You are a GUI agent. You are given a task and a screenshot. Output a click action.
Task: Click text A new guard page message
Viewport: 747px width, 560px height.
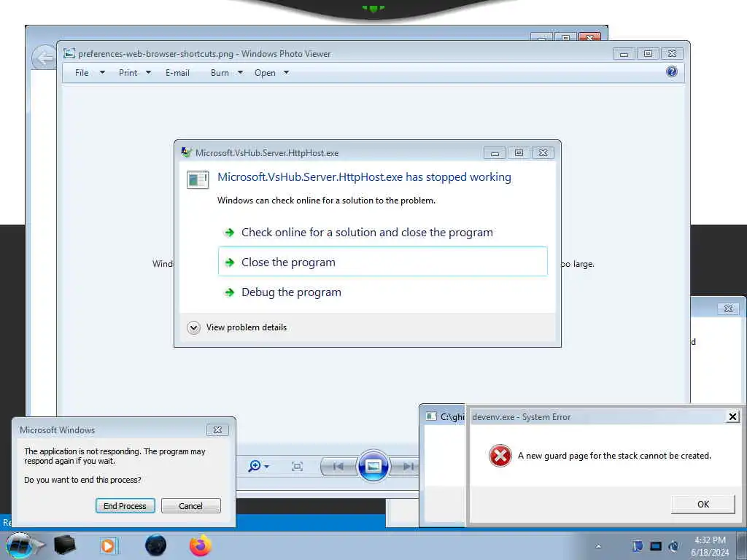pyautogui.click(x=614, y=456)
